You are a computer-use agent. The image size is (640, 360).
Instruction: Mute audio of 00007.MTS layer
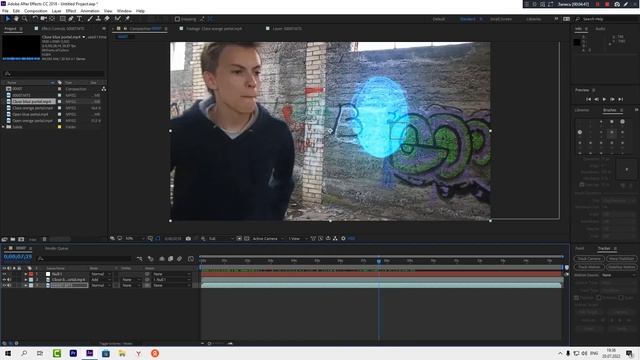[9, 285]
